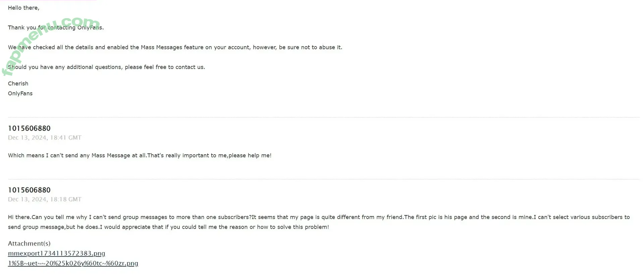Click the OnlyFans signature text
This screenshot has width=644, height=278.
click(20, 93)
